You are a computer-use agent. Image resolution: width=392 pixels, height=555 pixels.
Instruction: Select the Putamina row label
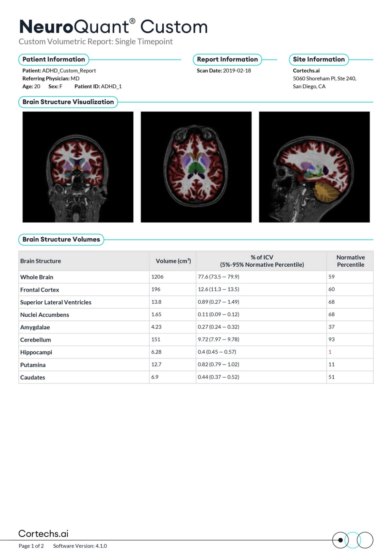point(33,365)
